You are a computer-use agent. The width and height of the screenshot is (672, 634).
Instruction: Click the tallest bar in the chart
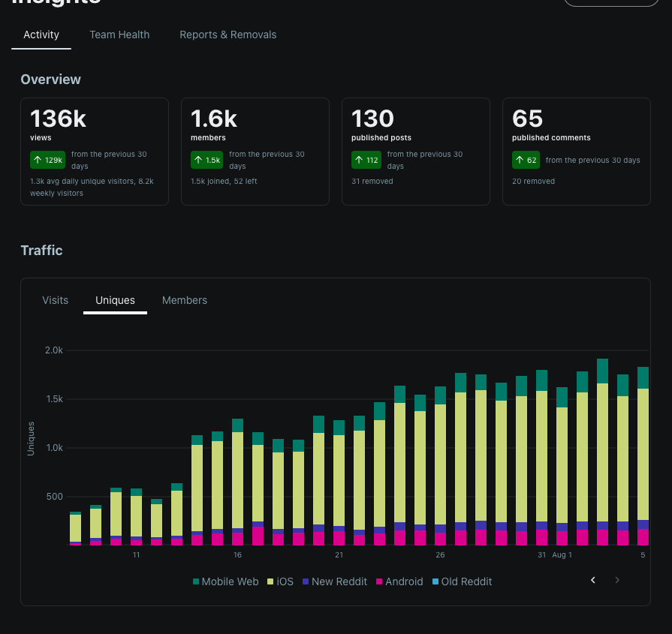603,452
